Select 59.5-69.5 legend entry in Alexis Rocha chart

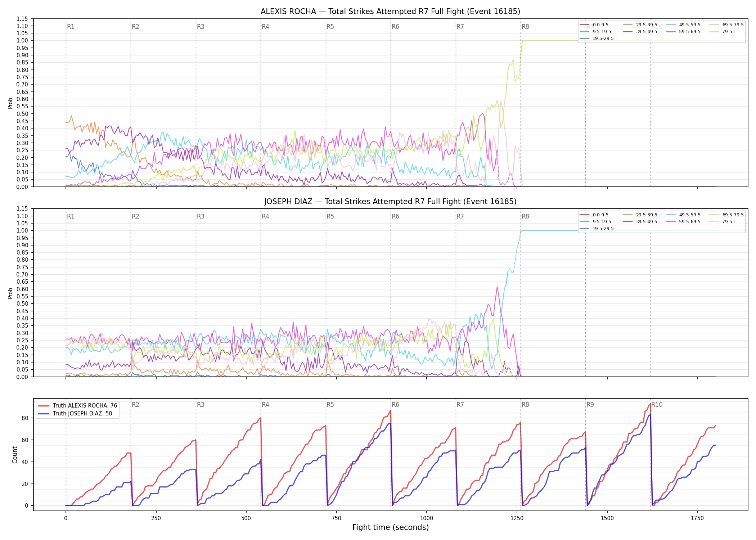683,32
